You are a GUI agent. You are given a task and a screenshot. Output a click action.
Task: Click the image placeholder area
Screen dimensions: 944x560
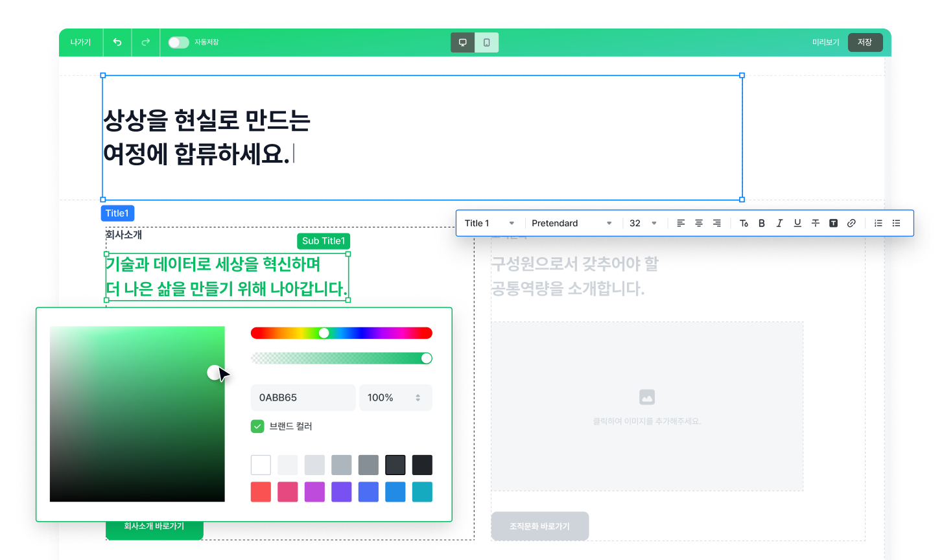coord(647,406)
